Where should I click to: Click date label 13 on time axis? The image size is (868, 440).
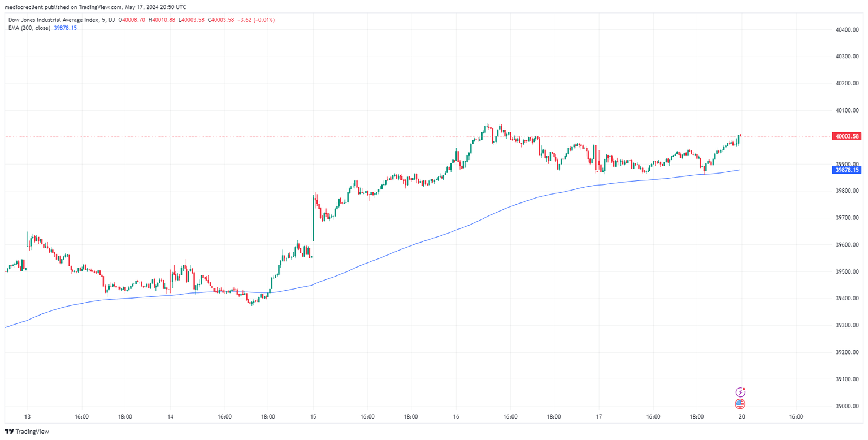coord(28,417)
